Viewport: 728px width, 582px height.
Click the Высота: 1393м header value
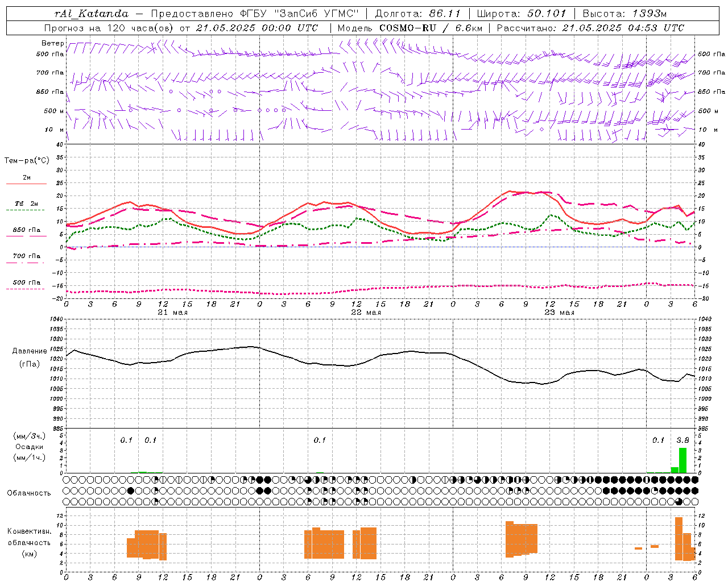[625, 14]
